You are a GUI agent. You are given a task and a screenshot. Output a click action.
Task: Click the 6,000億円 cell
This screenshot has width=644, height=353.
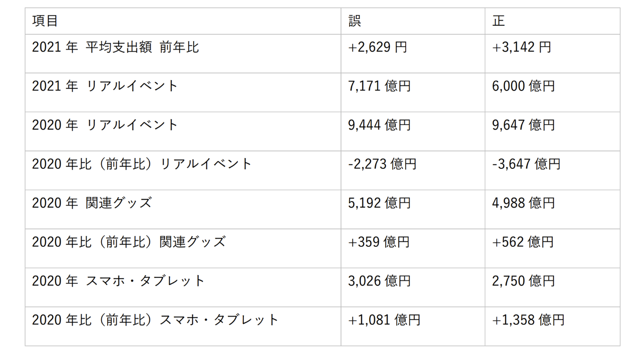pos(523,86)
